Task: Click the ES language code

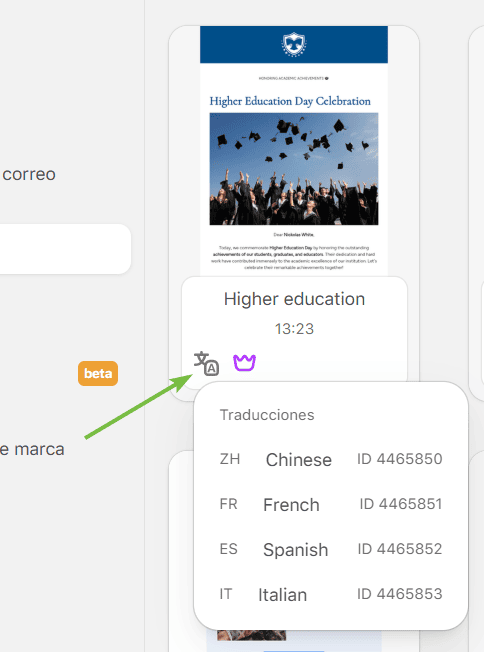Action: 229,549
